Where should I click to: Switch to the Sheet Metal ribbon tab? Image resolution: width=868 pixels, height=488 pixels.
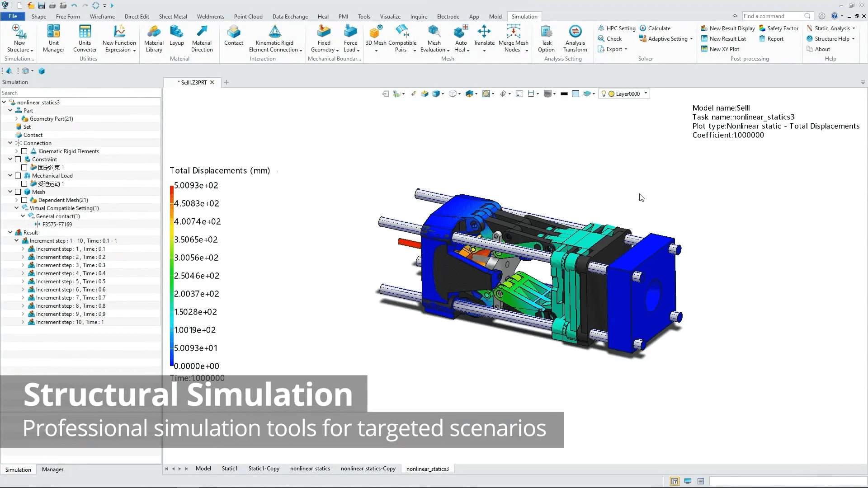[x=173, y=16]
